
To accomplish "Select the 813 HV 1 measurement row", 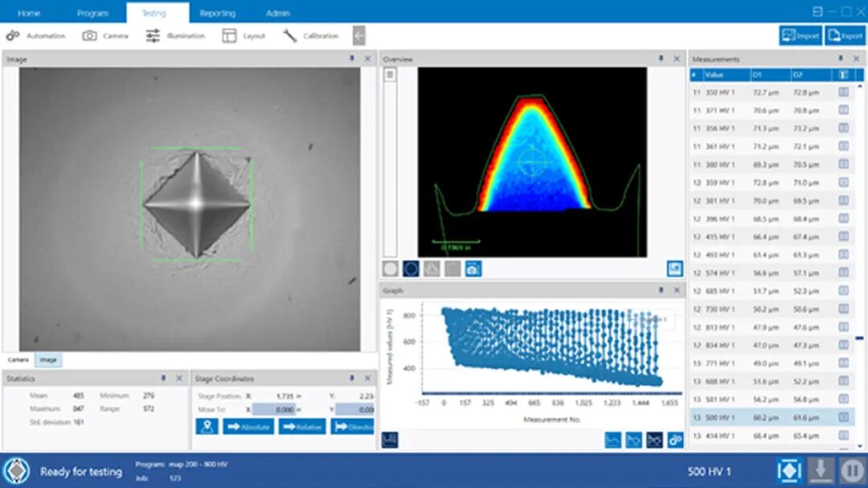I will click(772, 327).
